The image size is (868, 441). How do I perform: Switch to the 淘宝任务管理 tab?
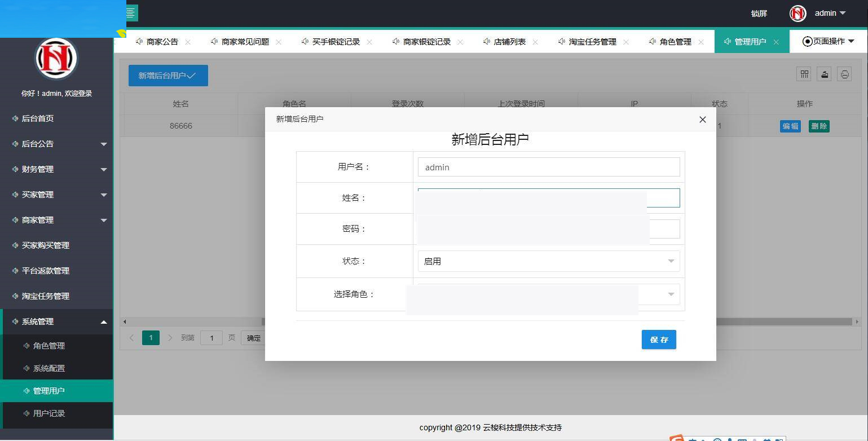point(592,41)
